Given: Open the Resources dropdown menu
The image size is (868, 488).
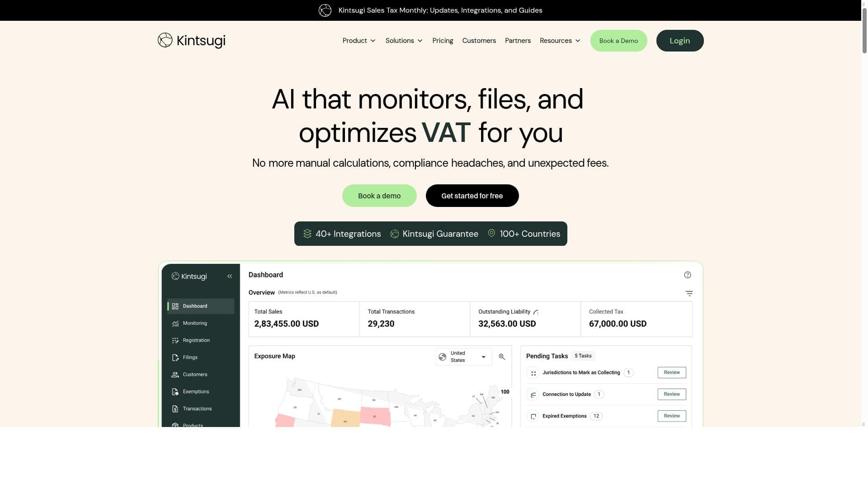Looking at the screenshot, I should tap(560, 41).
